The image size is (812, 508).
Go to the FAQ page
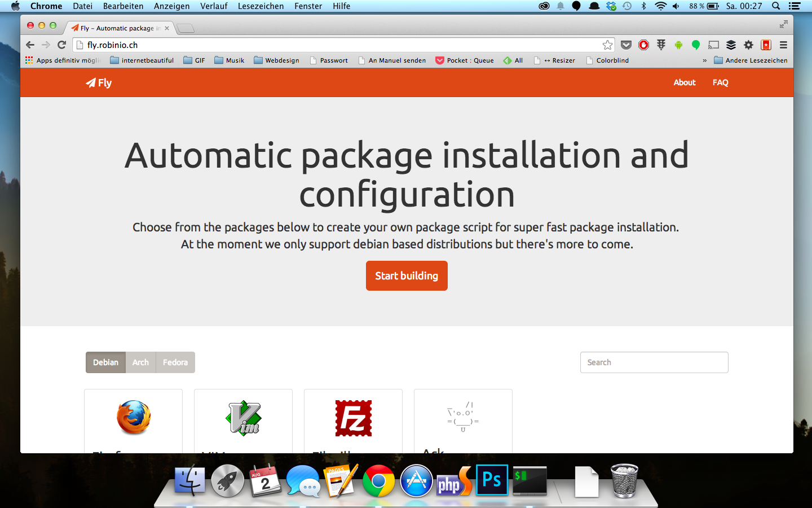(x=720, y=82)
